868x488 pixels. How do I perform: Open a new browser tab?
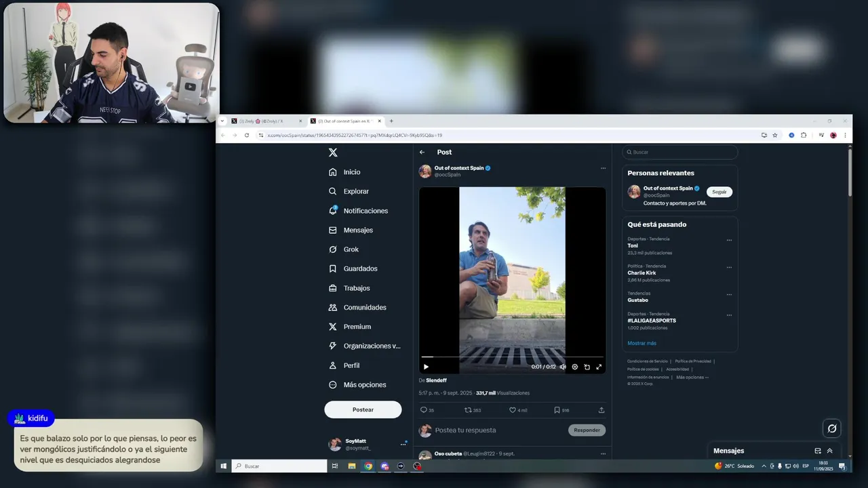pos(391,121)
